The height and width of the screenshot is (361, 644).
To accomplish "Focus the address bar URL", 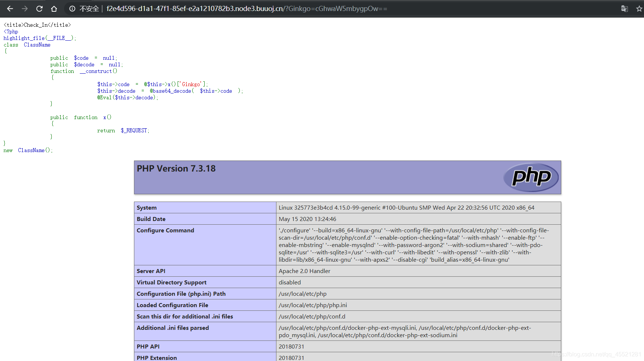I will tap(247, 8).
